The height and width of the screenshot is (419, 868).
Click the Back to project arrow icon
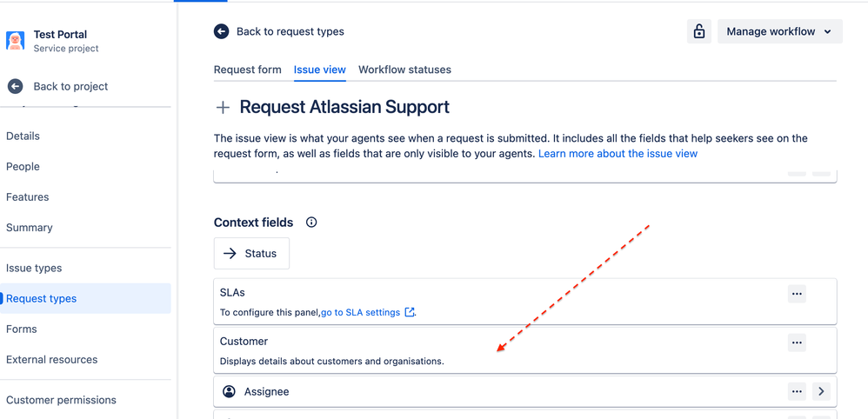pos(16,86)
